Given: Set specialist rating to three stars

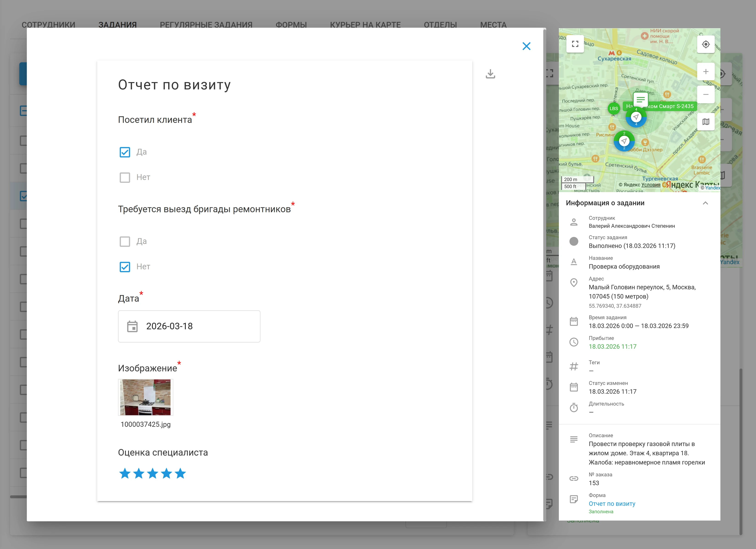Looking at the screenshot, I should coord(153,473).
